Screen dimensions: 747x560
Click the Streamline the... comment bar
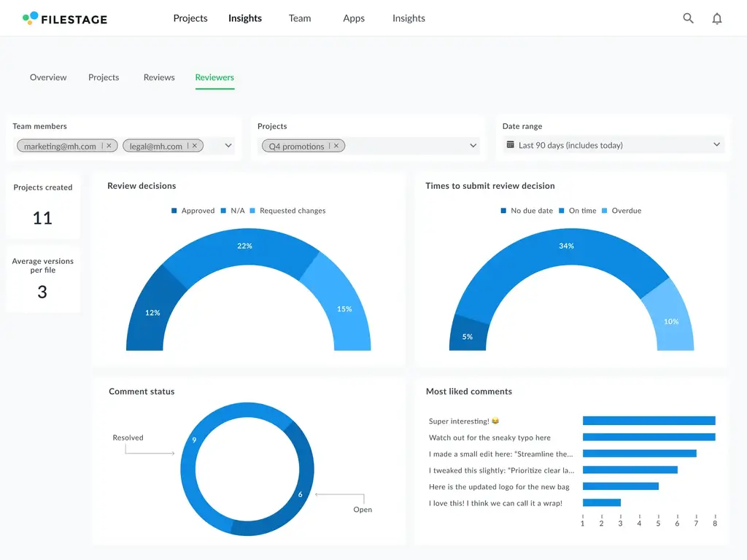639,454
